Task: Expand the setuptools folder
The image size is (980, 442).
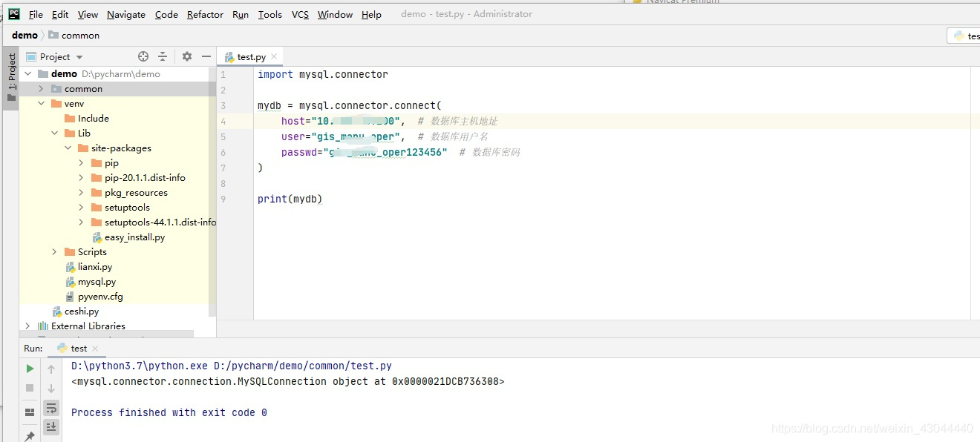Action: coord(82,207)
